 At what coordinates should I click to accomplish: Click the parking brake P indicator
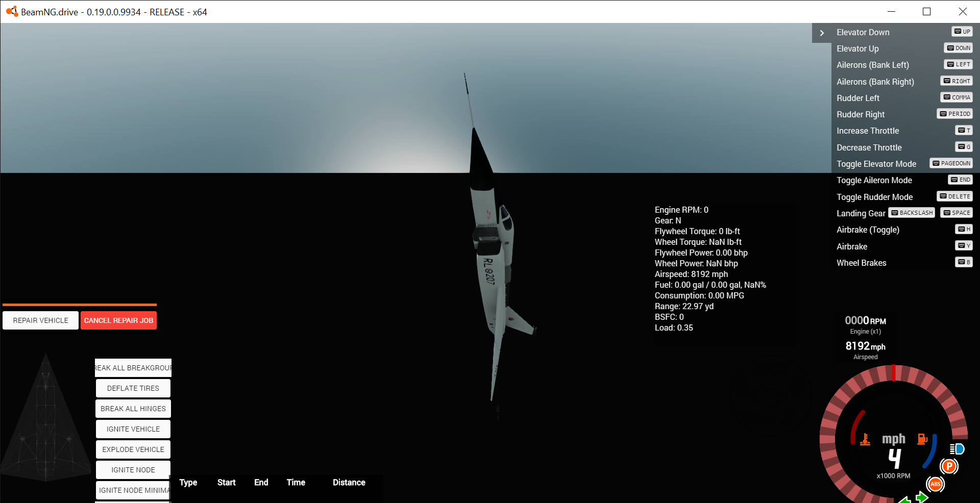point(949,466)
